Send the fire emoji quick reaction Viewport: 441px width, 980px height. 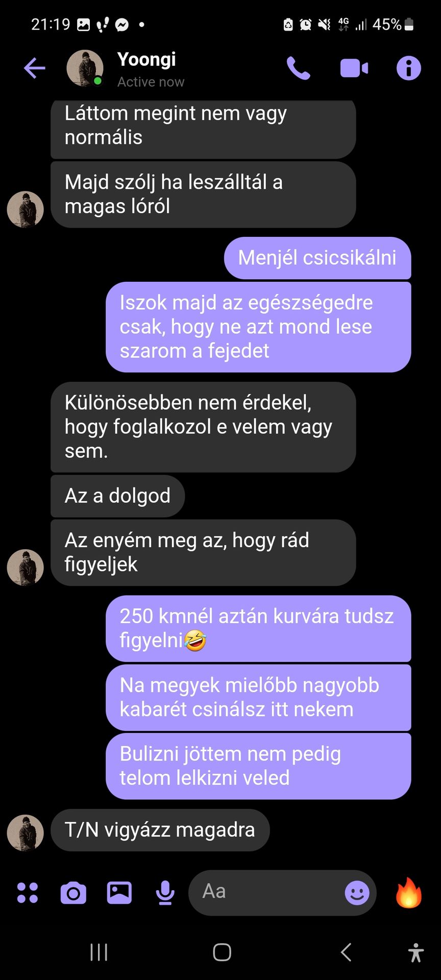pos(409,892)
